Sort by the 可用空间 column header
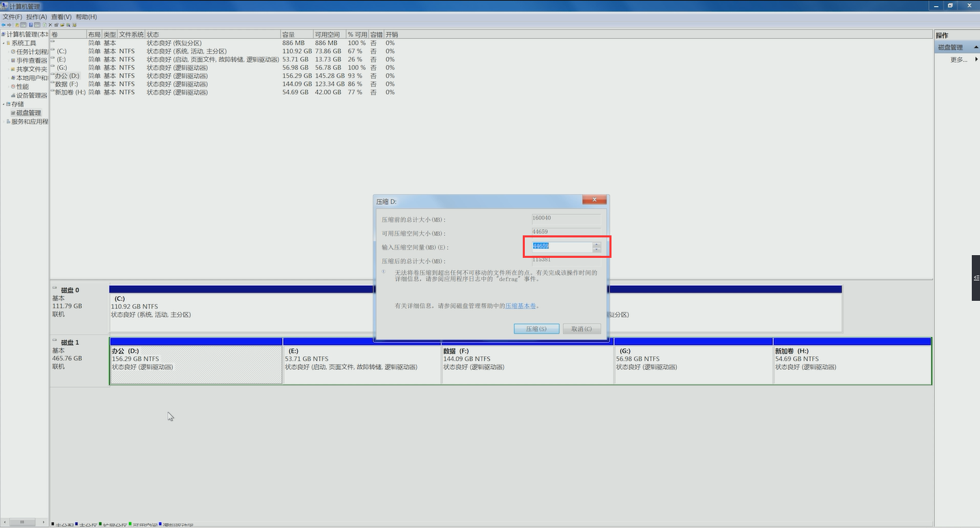 329,34
